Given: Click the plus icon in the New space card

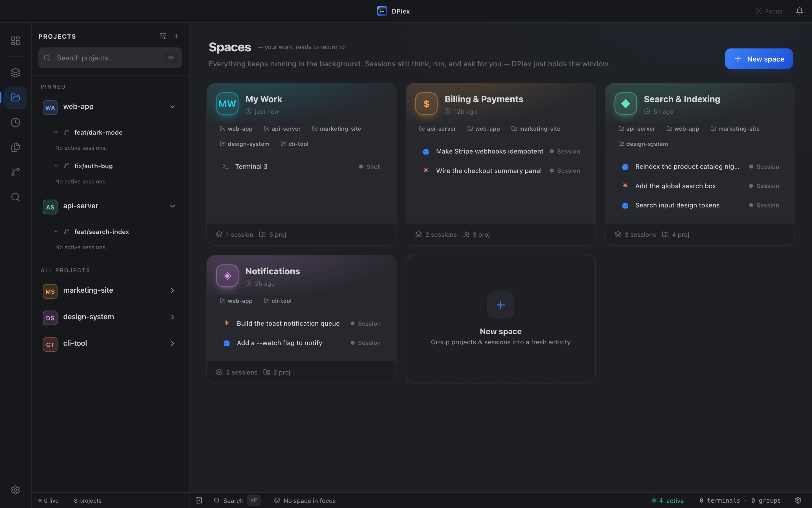Looking at the screenshot, I should (501, 305).
